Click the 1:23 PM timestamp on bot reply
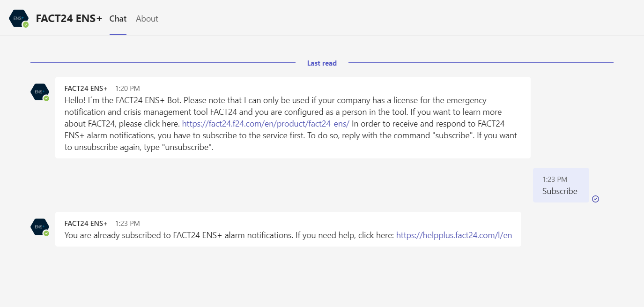The width and height of the screenshot is (644, 307). coord(127,224)
